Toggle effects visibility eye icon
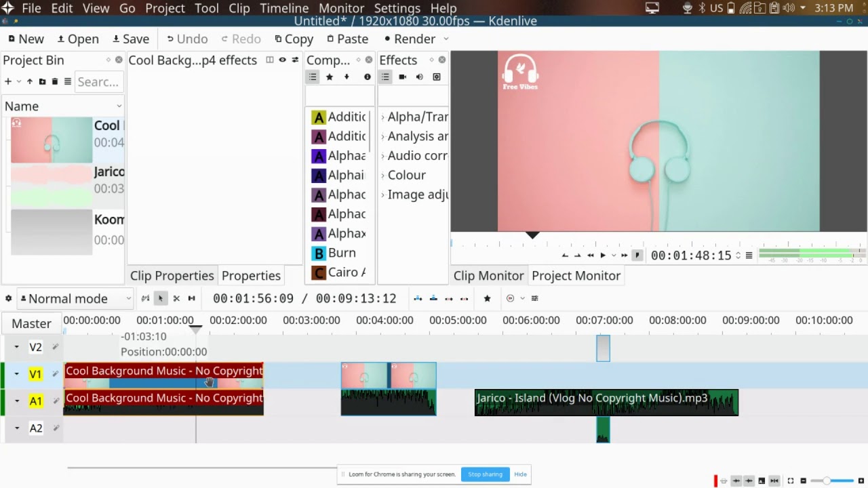This screenshot has height=488, width=868. (283, 60)
